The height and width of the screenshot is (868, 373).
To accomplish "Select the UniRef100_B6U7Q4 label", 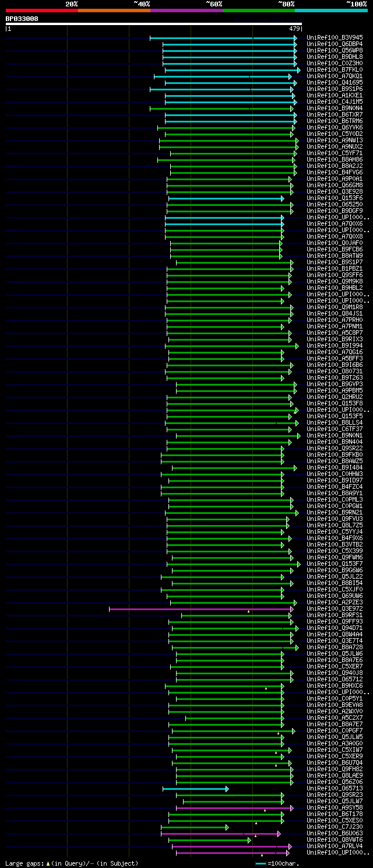I will (x=335, y=763).
